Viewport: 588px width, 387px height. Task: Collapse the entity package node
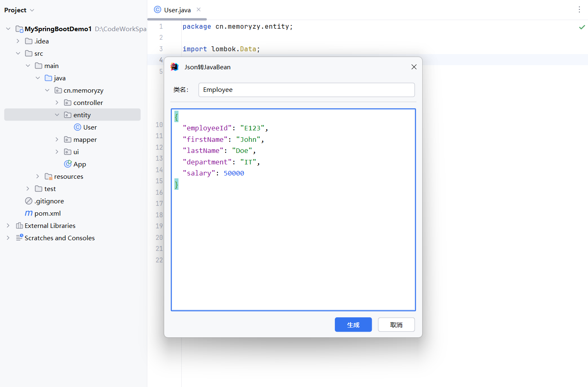[x=57, y=115]
